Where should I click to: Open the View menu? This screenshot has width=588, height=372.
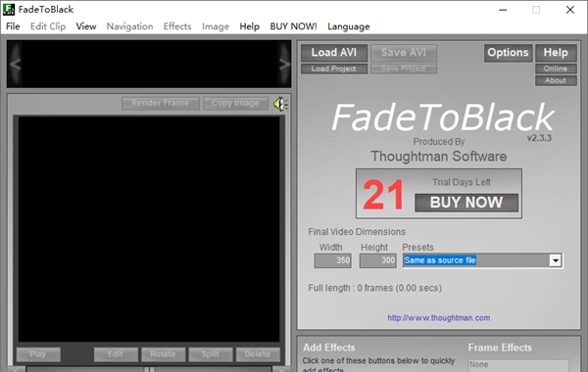[86, 26]
